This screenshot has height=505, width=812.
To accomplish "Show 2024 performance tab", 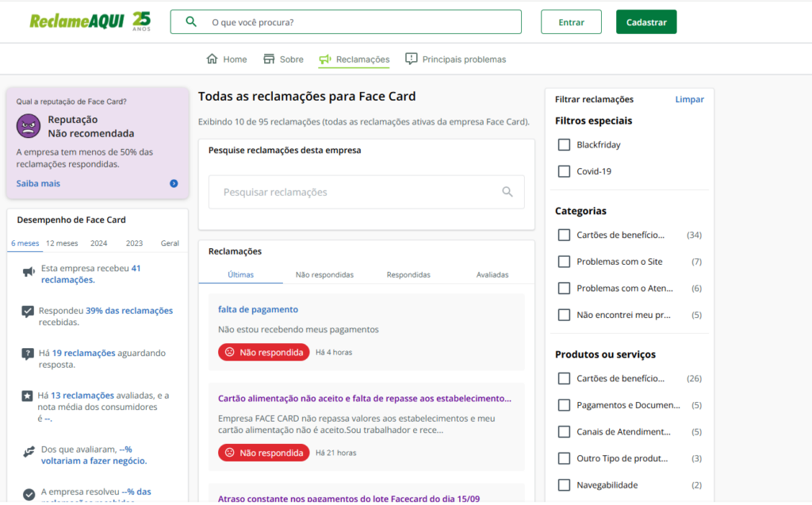I will coord(99,243).
